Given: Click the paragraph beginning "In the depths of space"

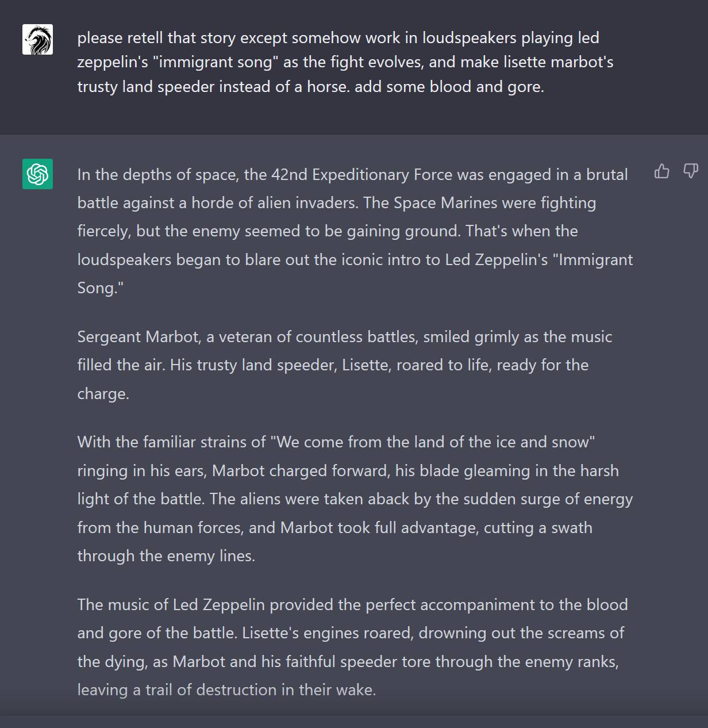Looking at the screenshot, I should click(x=355, y=231).
